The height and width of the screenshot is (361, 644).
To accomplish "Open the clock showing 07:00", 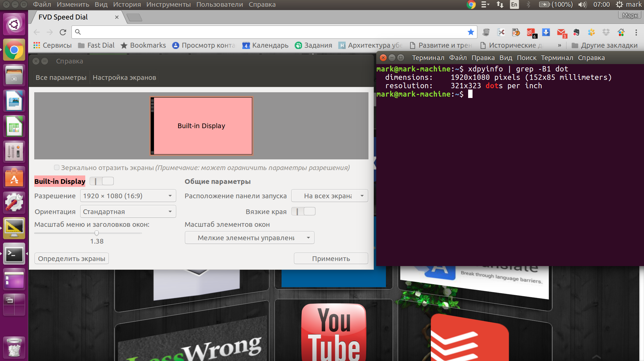I will (601, 4).
